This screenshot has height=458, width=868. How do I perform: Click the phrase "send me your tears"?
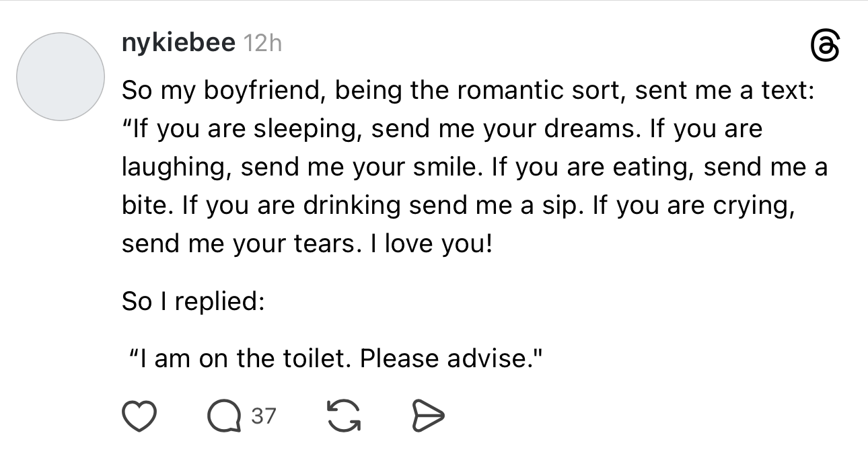[238, 243]
